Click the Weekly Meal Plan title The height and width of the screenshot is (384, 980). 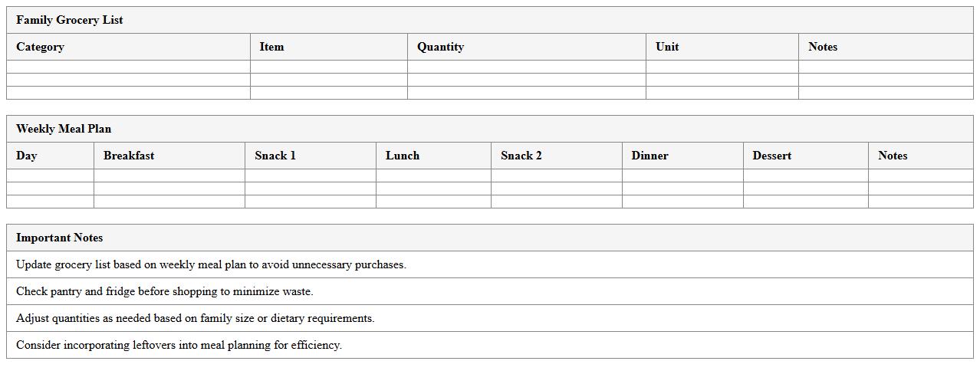[x=64, y=129]
